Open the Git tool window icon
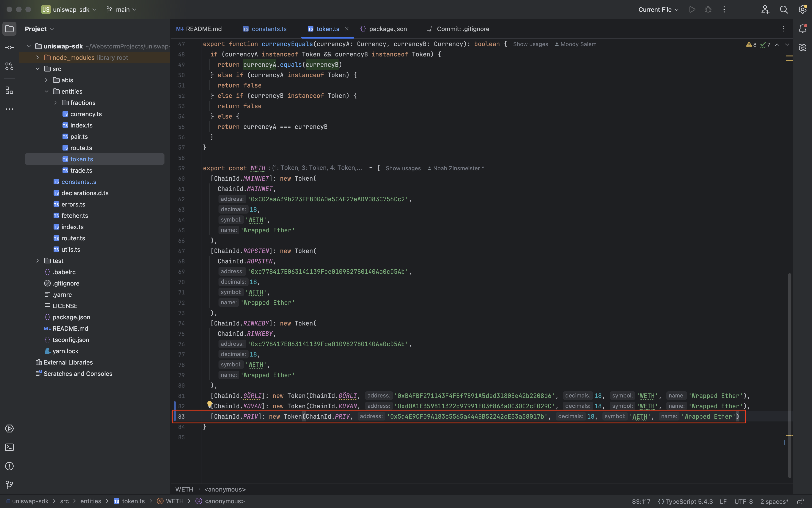 point(9,485)
